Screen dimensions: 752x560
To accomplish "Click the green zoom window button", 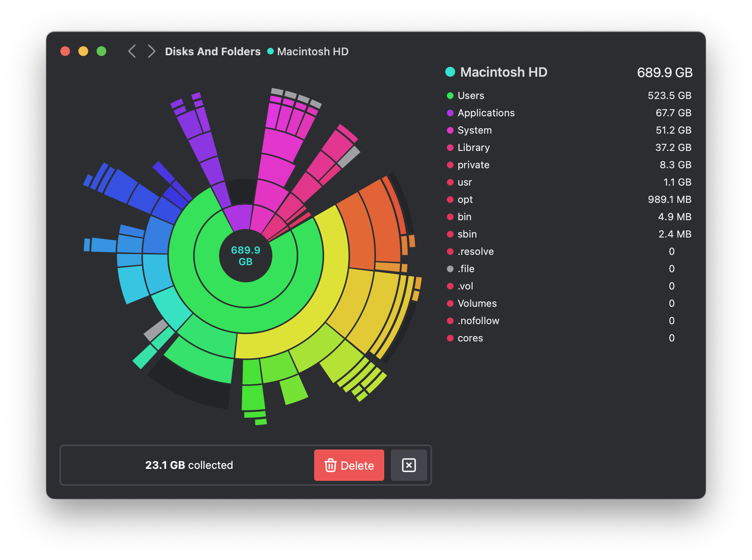I will (101, 51).
